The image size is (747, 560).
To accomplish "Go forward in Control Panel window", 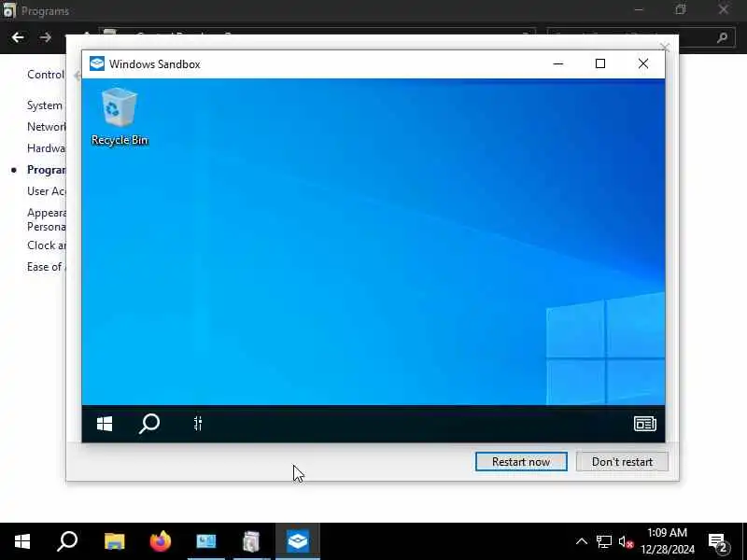I will (x=45, y=37).
